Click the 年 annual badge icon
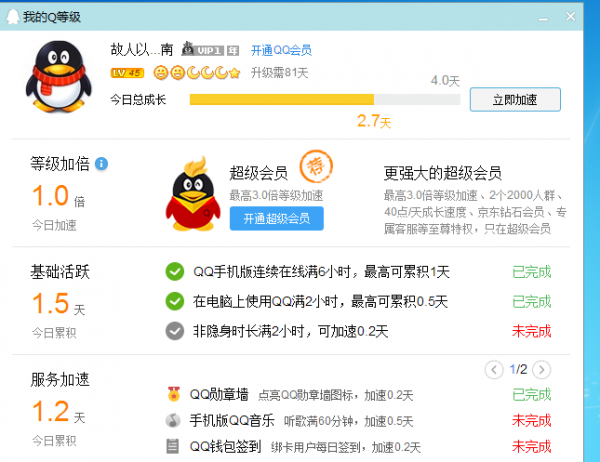 click(233, 50)
